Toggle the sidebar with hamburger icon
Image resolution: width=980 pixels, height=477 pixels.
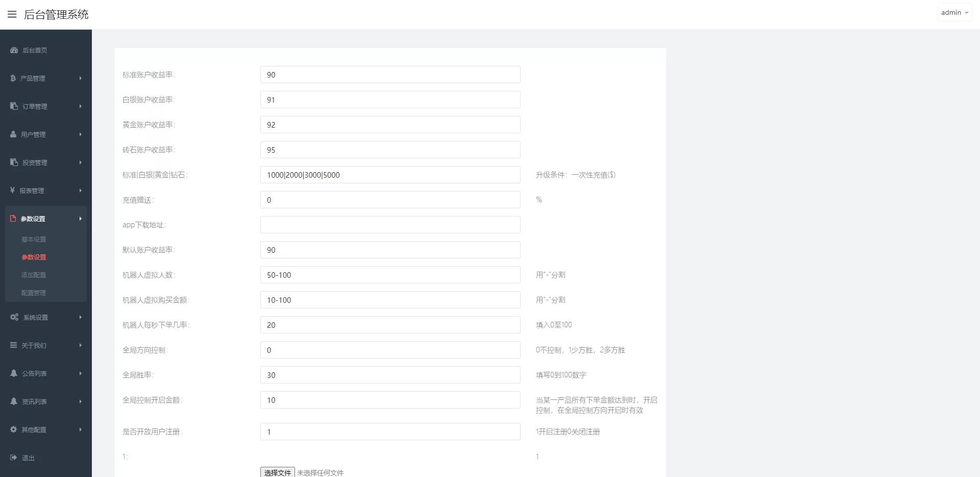[11, 14]
